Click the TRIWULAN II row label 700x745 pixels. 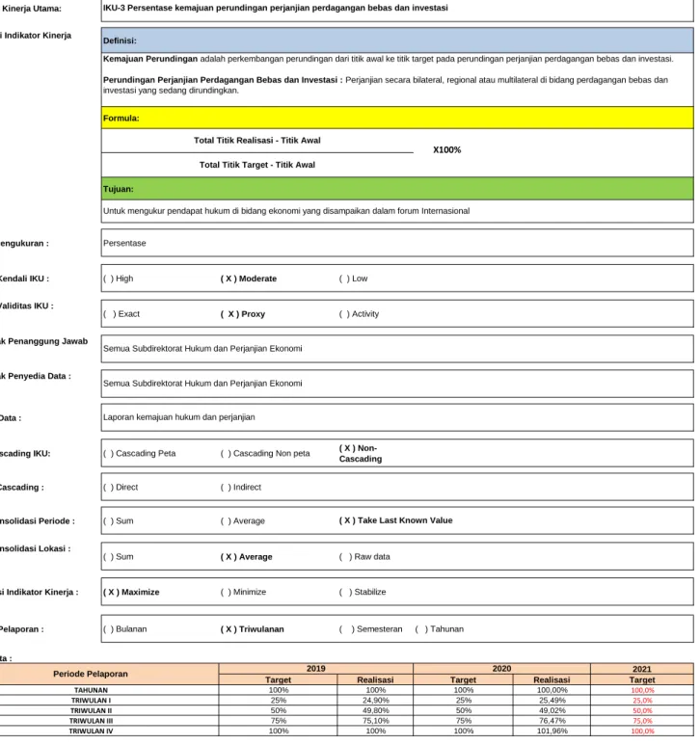(x=91, y=711)
